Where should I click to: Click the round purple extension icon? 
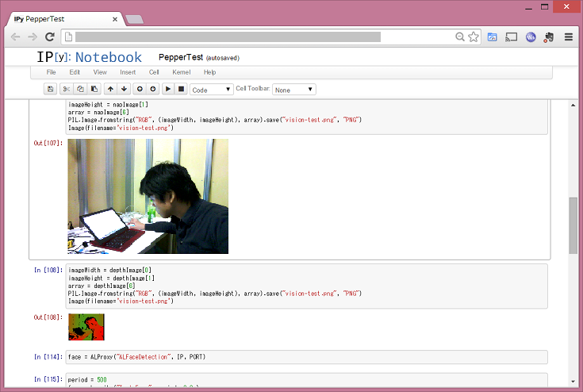(x=531, y=37)
